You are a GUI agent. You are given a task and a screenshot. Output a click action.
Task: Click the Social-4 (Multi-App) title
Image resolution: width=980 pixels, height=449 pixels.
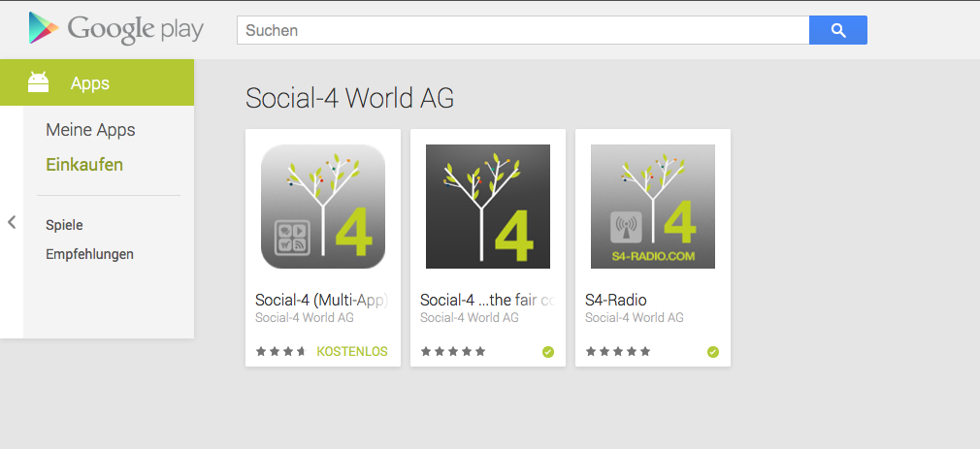click(322, 301)
